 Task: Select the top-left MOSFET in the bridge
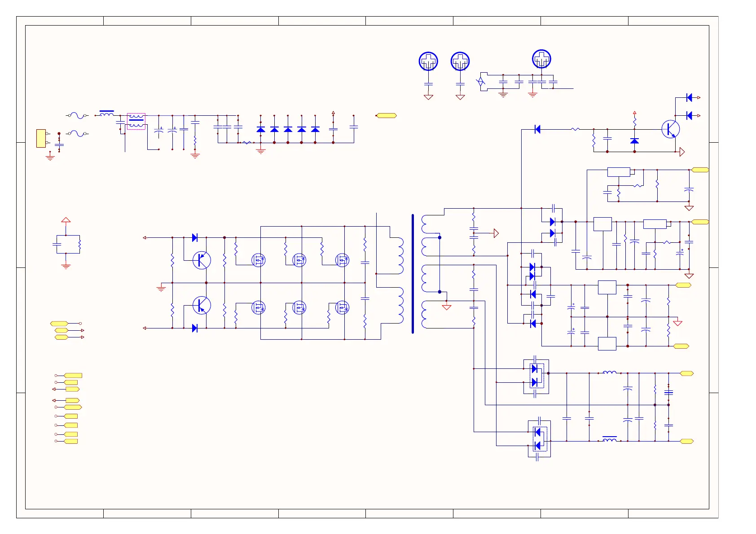pos(258,260)
